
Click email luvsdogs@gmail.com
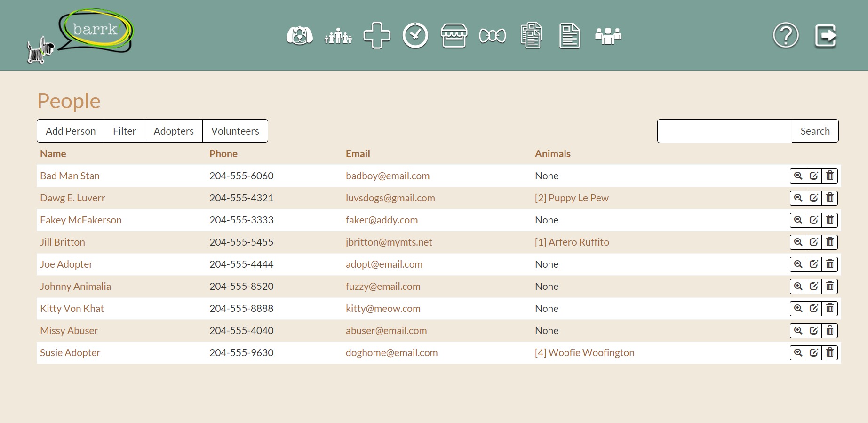(x=390, y=198)
